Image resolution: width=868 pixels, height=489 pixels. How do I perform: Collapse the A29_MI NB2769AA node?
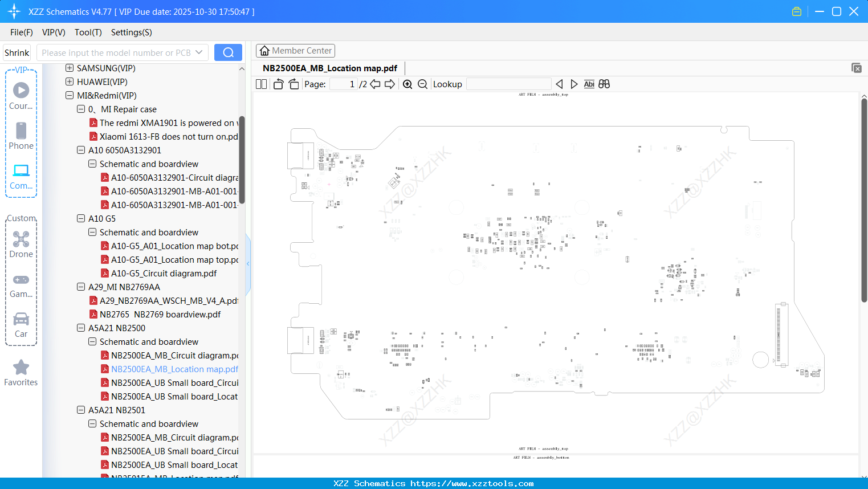point(81,287)
